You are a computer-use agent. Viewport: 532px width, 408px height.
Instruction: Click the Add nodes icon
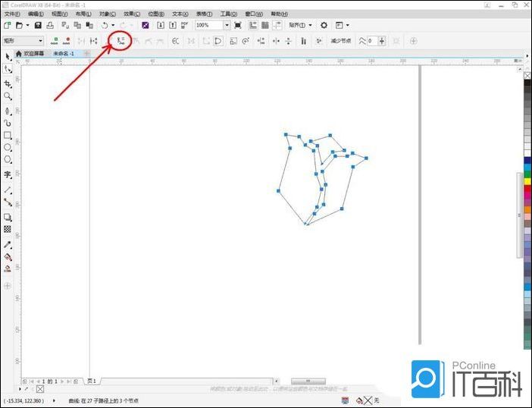coord(55,41)
